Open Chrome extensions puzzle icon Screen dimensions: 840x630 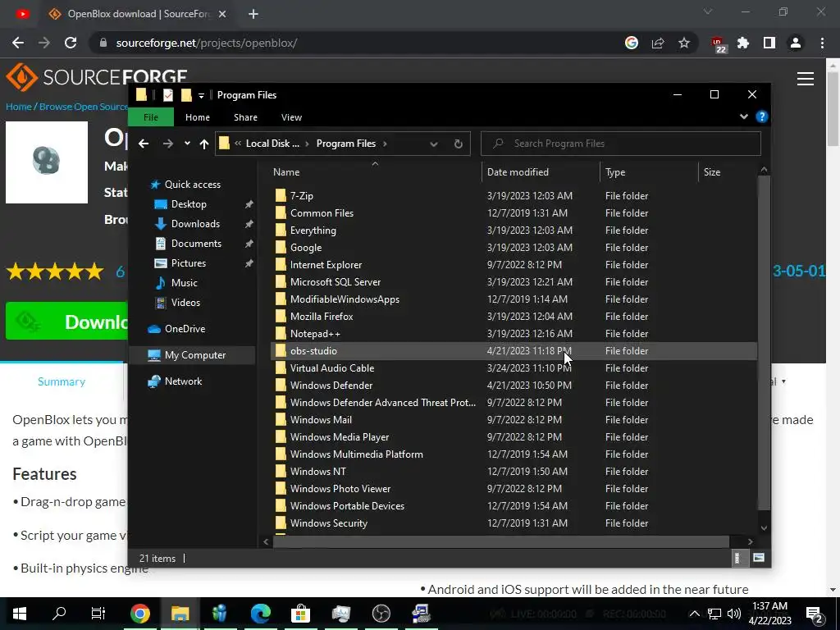(x=743, y=43)
